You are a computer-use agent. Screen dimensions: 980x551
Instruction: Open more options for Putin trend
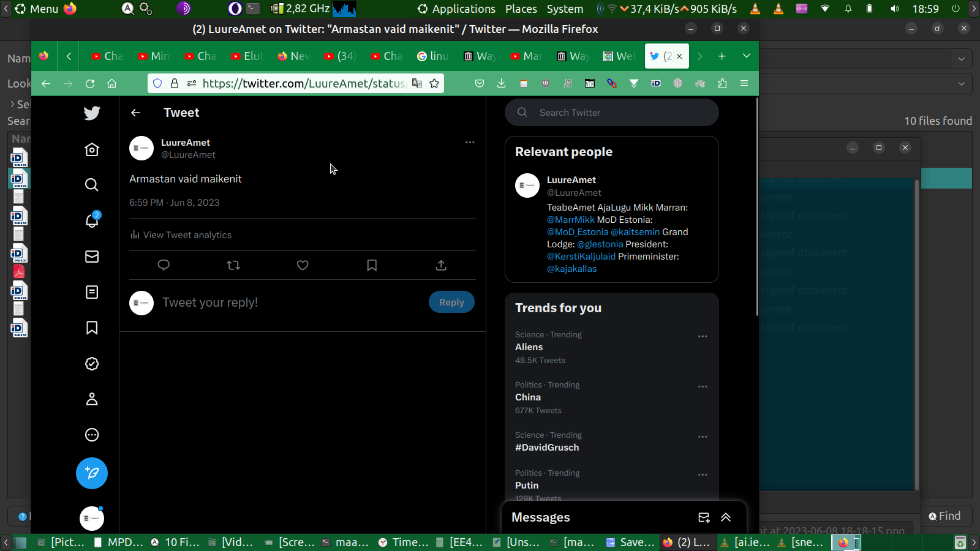703,474
